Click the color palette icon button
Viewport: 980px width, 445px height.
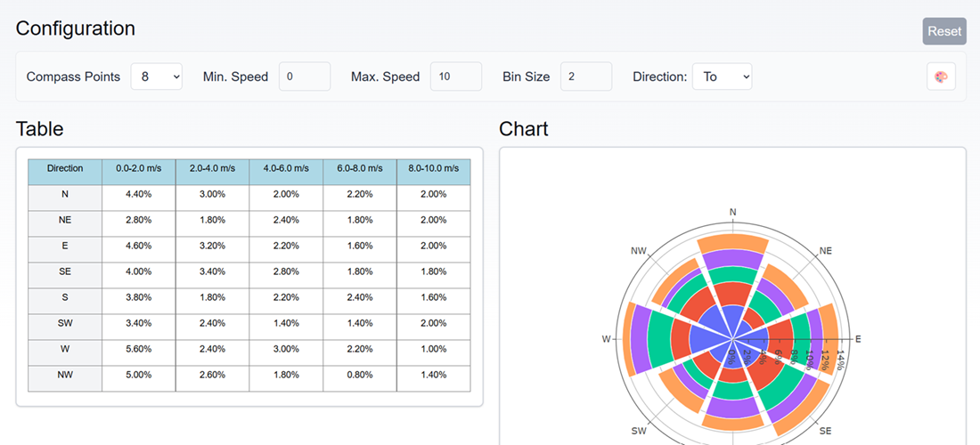pyautogui.click(x=941, y=77)
